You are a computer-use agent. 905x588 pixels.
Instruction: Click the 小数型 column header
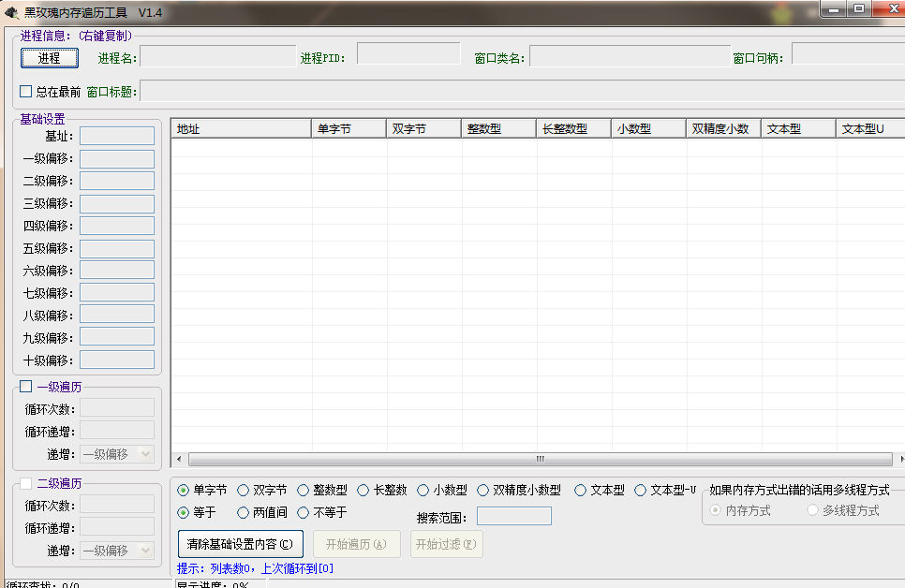648,128
